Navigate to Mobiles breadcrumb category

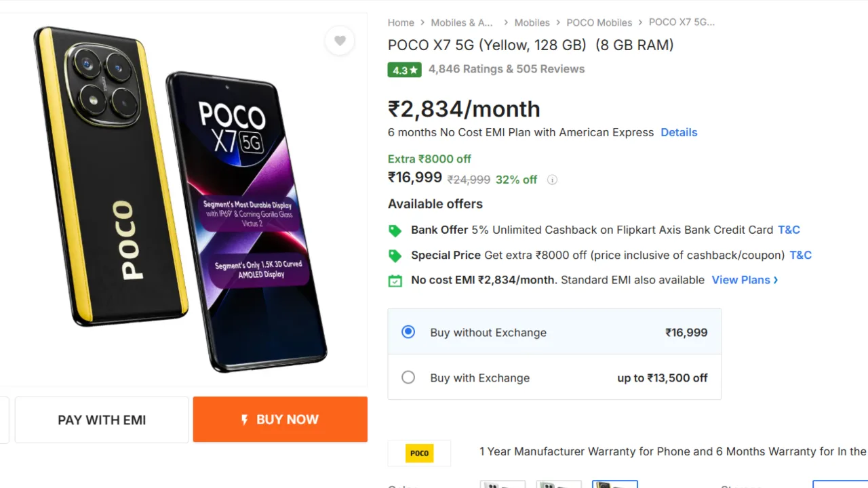tap(532, 22)
